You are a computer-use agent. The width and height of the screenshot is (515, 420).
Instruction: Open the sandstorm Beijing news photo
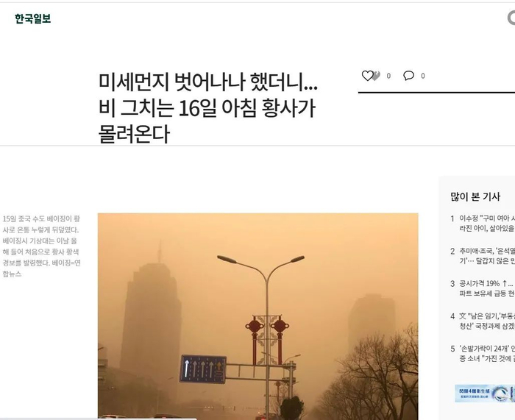(257, 316)
